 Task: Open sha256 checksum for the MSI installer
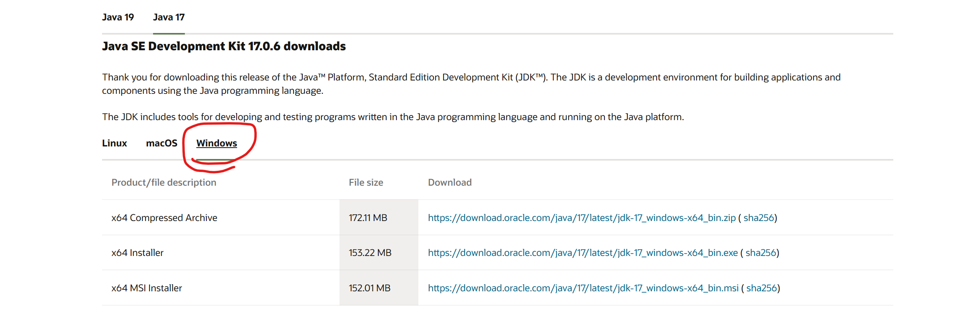[x=762, y=288]
